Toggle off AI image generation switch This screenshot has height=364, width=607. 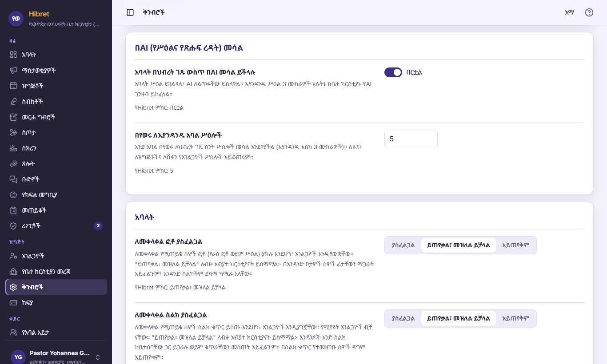tap(393, 72)
